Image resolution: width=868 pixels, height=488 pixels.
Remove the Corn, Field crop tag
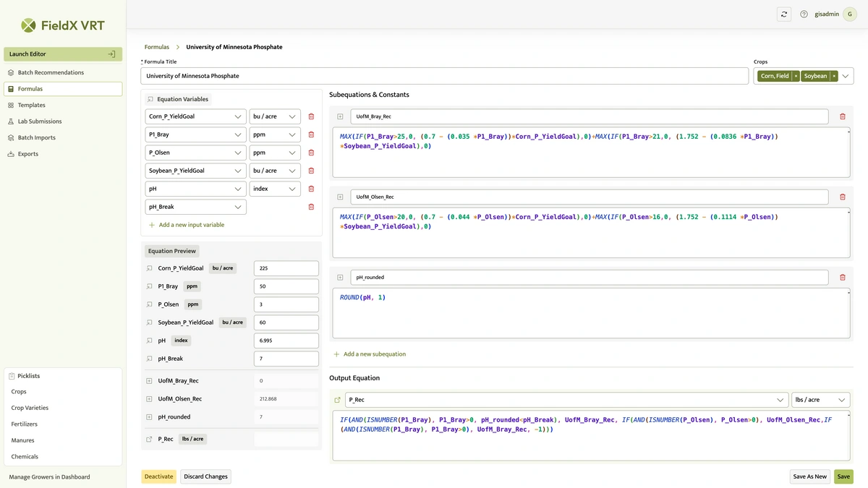pos(796,76)
